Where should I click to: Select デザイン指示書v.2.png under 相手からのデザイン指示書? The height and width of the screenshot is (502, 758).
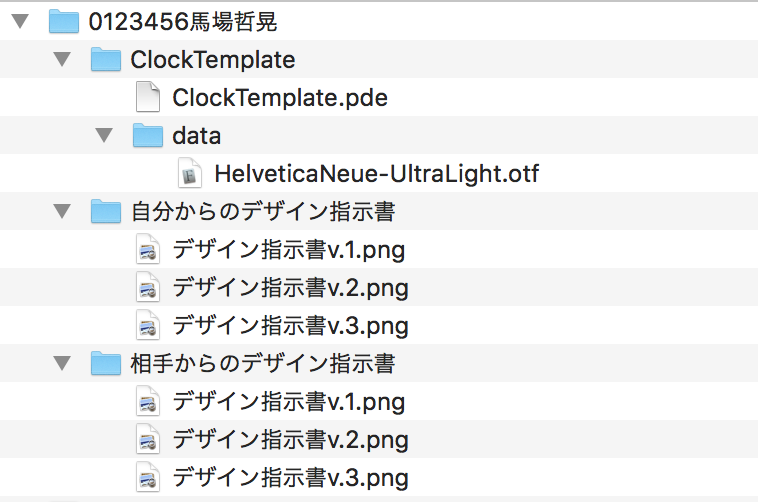(289, 440)
